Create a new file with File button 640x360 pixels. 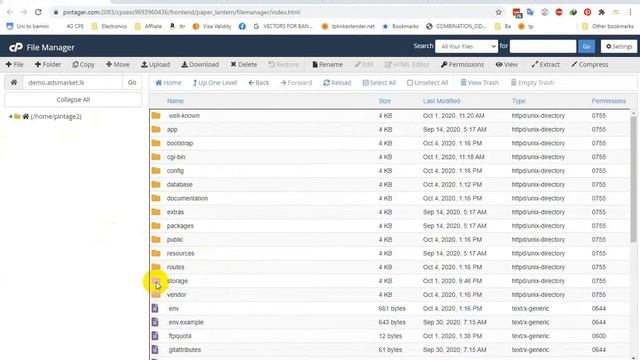(x=15, y=64)
